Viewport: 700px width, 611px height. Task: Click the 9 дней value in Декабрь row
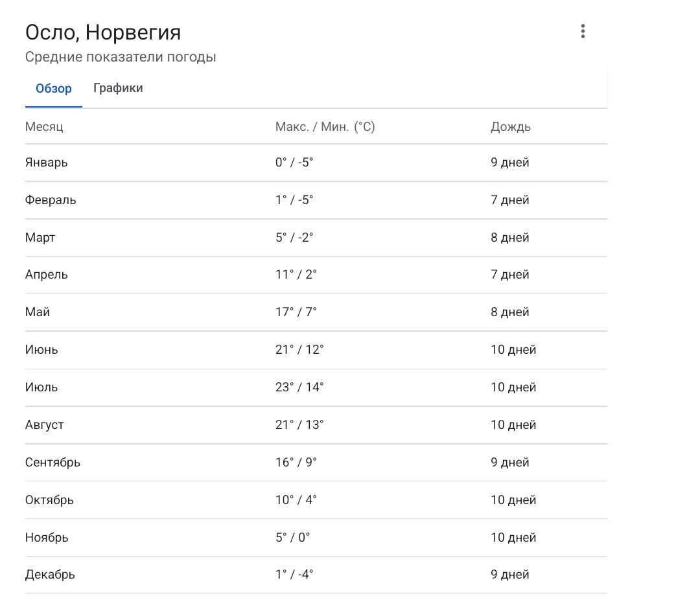coord(510,575)
